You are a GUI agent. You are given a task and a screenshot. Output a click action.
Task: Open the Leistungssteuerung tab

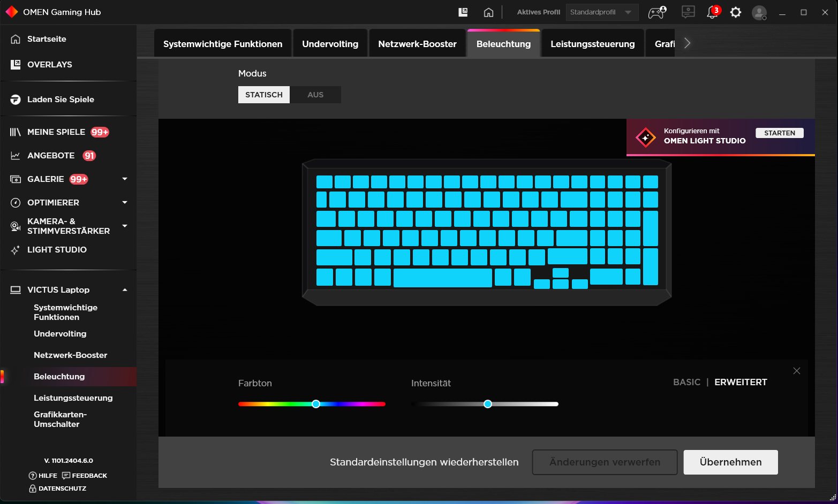point(592,44)
